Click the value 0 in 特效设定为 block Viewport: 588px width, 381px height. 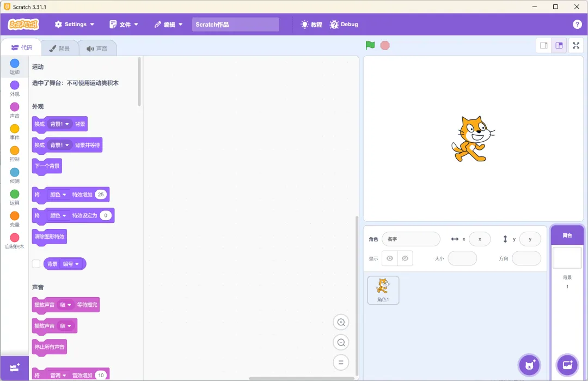[106, 215]
